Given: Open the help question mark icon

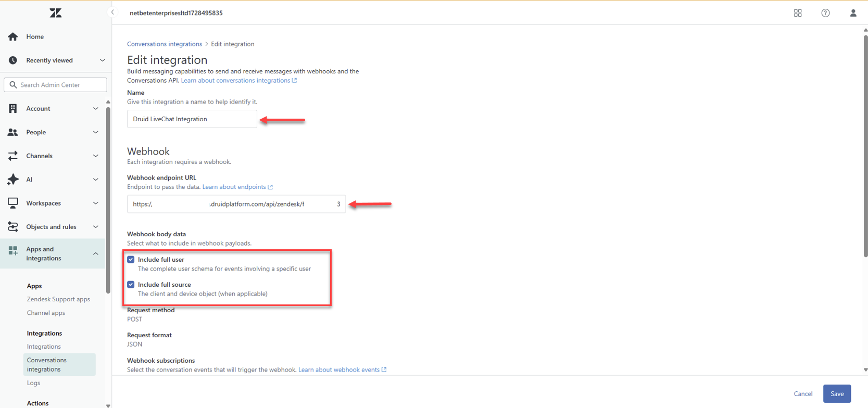Looking at the screenshot, I should tap(825, 13).
